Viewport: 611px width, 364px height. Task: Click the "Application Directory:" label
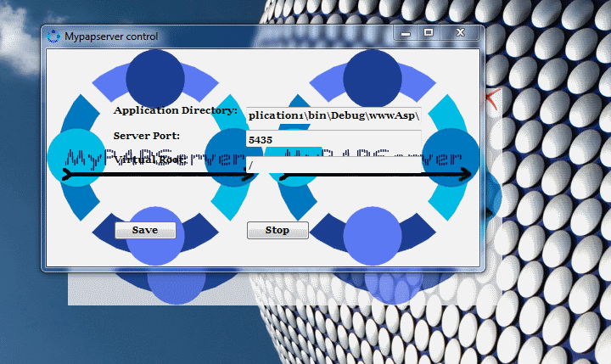point(176,111)
